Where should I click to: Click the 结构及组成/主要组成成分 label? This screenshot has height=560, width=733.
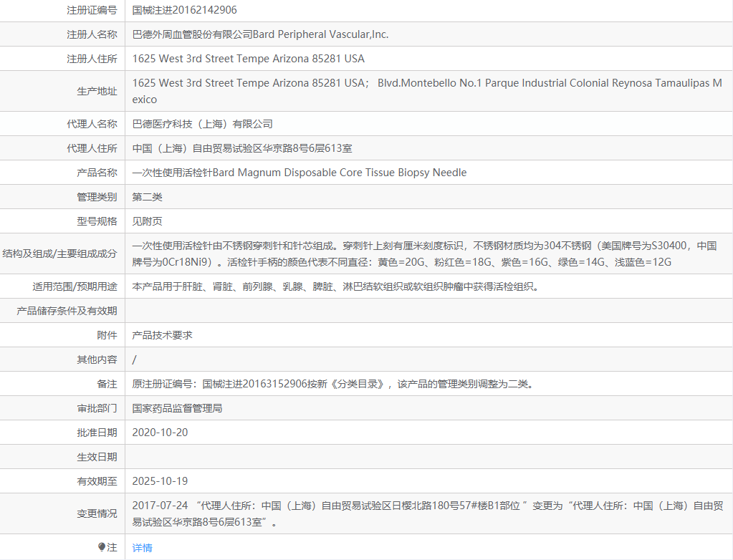click(x=59, y=254)
